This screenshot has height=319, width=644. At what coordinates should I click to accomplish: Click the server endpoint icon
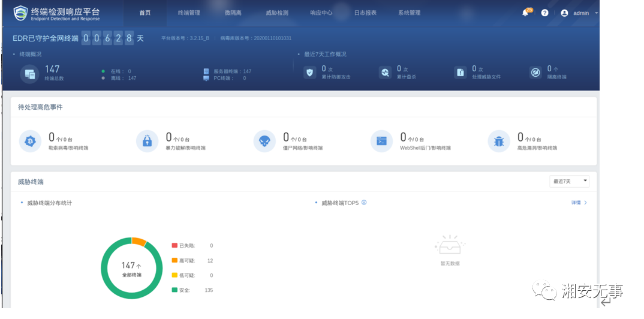[x=206, y=71]
